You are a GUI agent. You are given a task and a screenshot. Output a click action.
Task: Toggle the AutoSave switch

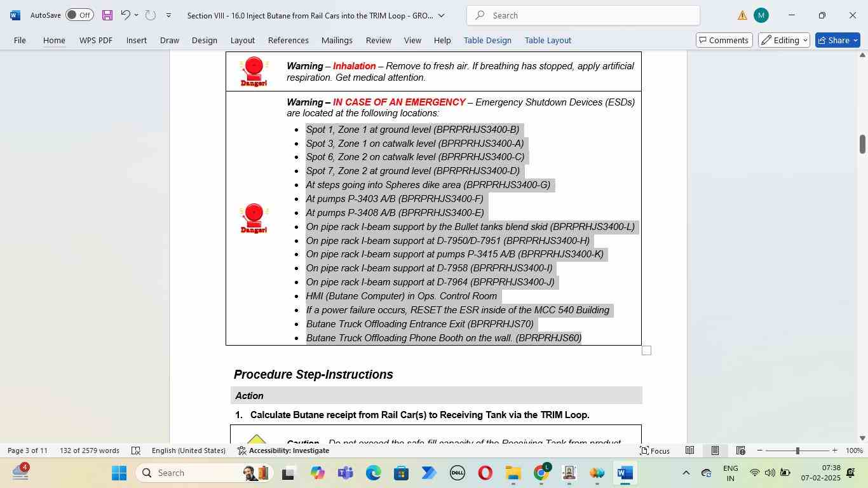[79, 15]
